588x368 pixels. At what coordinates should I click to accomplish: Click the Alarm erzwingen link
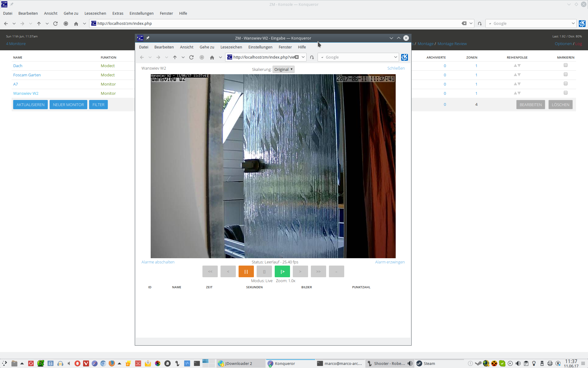click(390, 262)
